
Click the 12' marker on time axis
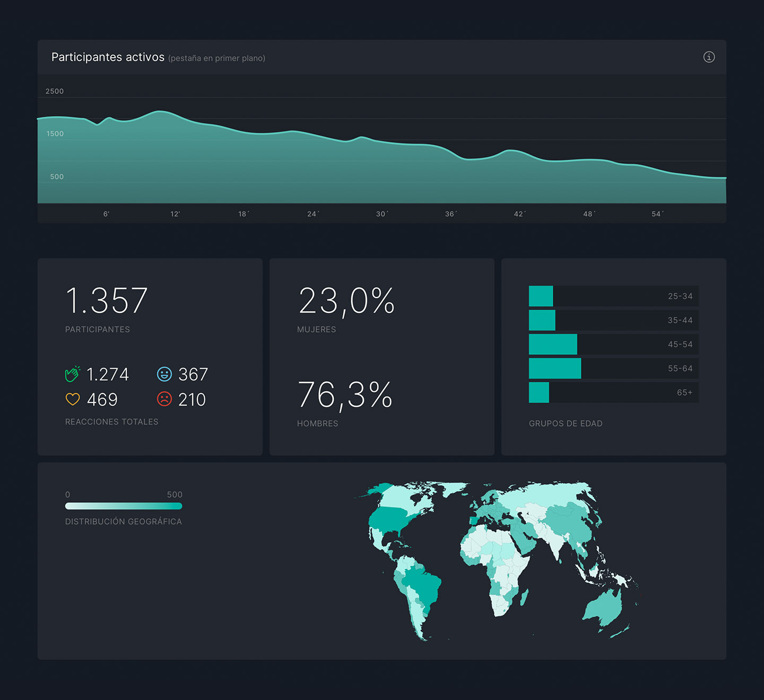tap(175, 214)
